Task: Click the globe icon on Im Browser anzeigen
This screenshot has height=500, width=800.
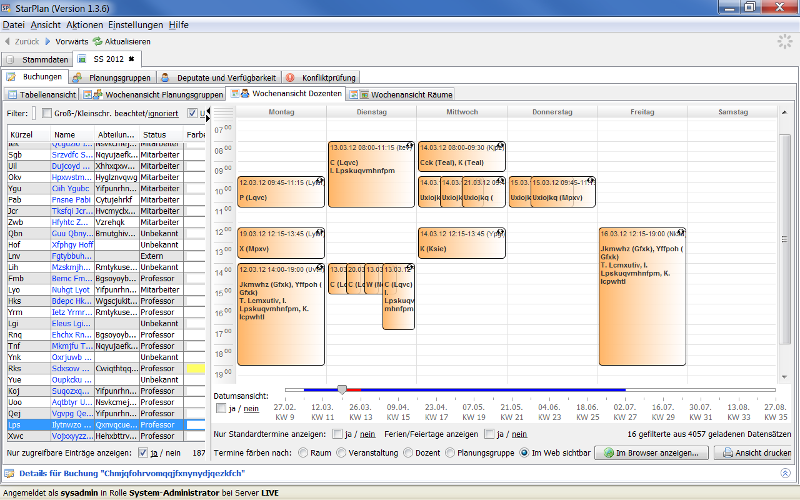Action: [609, 453]
